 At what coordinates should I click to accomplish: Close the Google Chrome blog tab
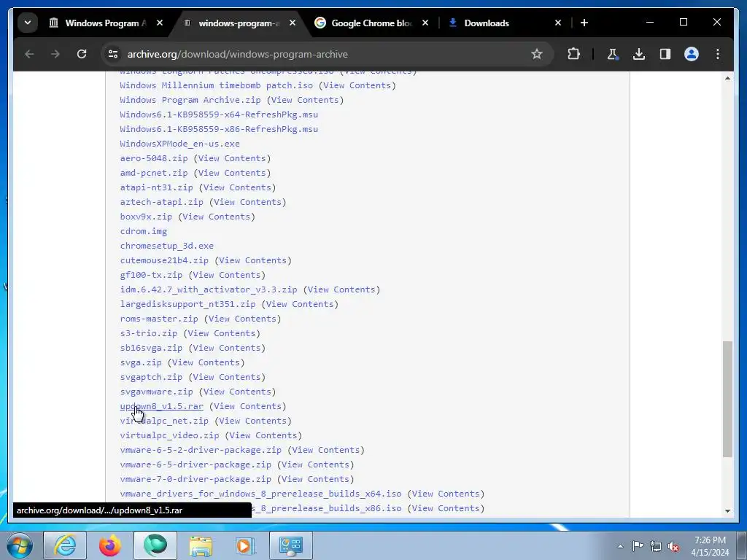[425, 23]
